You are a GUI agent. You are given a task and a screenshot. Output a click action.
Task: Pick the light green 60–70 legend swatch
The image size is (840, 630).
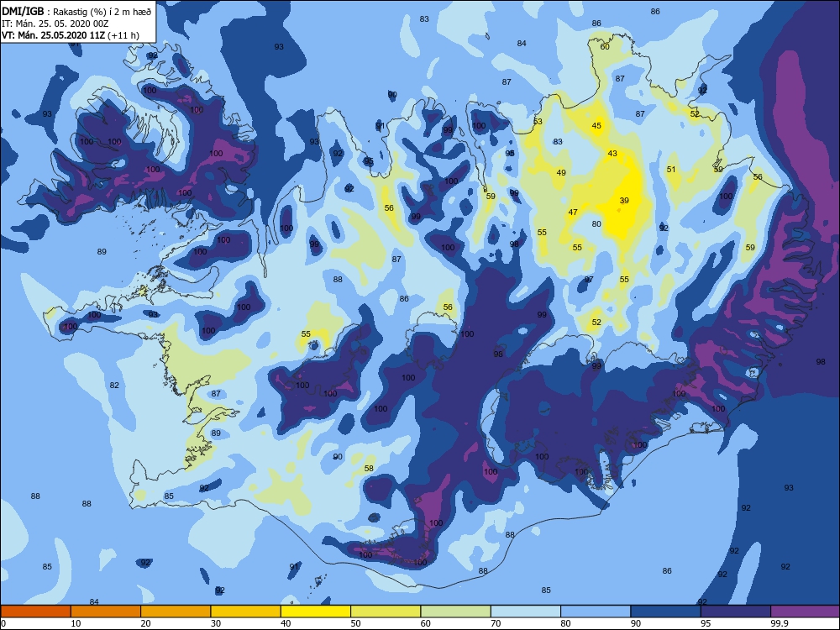[x=456, y=612]
